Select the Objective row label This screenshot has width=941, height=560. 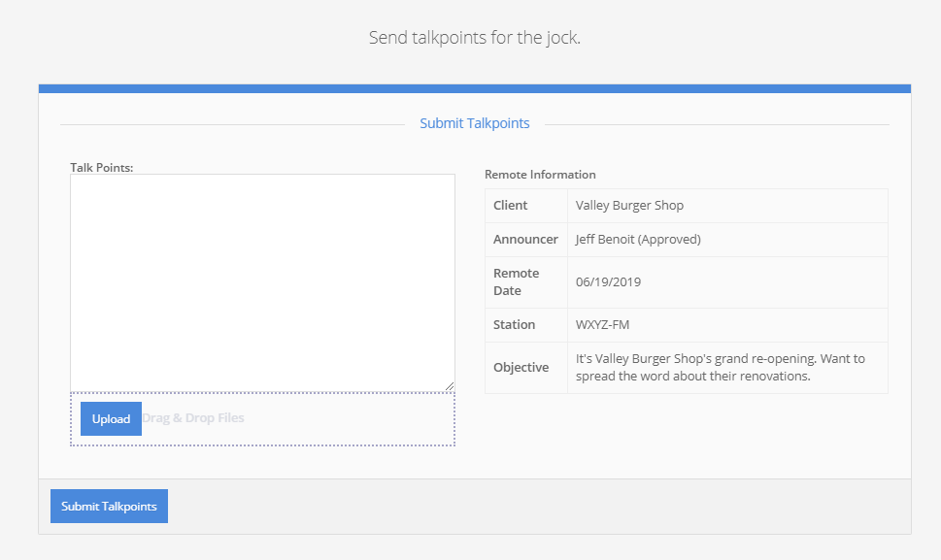521,367
